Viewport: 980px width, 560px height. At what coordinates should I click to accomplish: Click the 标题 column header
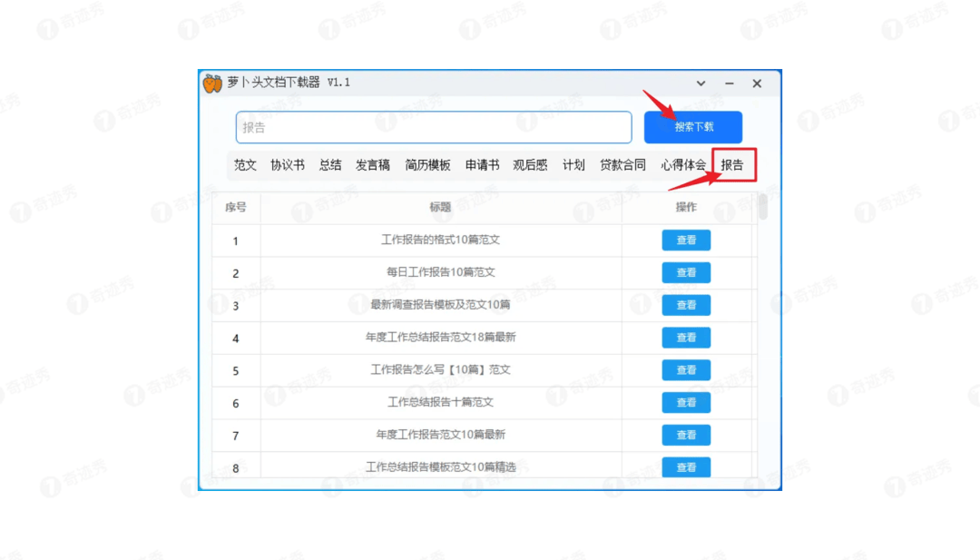[440, 208]
